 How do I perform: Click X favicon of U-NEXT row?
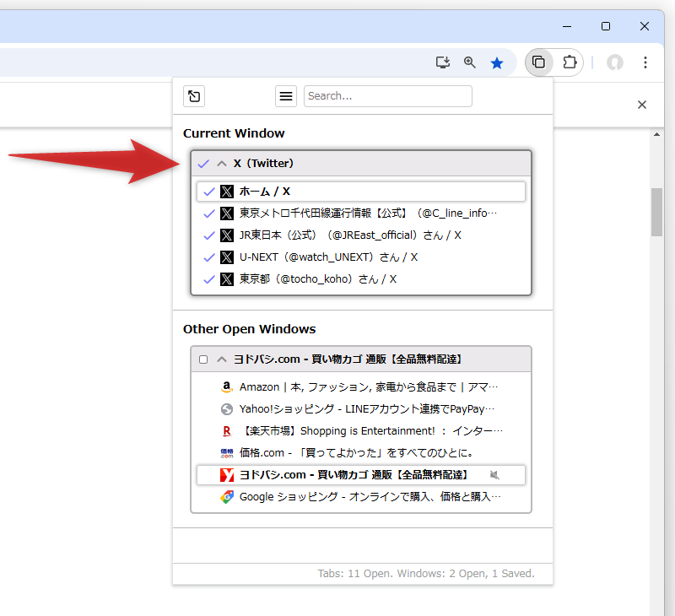pos(227,257)
